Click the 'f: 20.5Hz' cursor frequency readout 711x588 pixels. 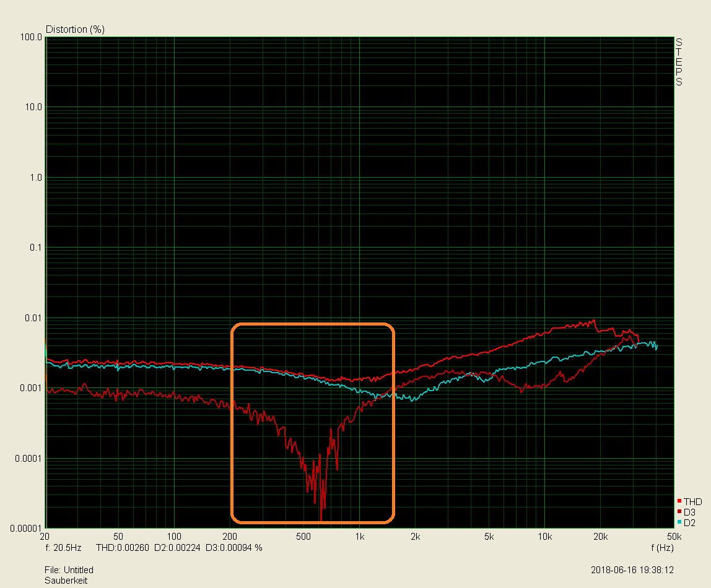(63, 548)
